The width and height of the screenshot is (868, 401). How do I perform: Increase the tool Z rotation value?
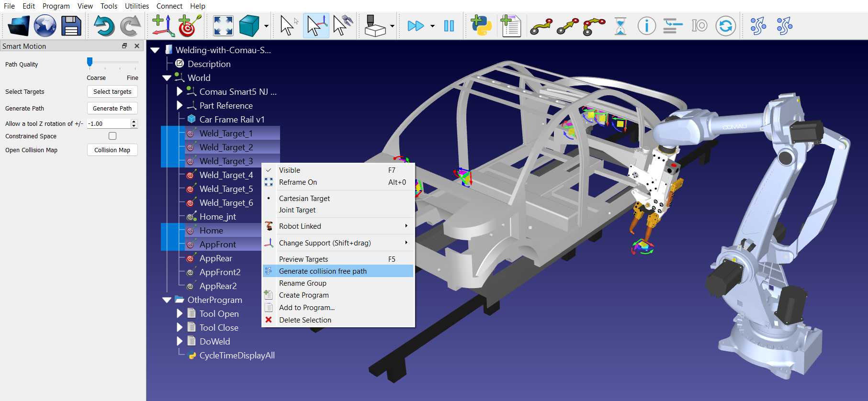pos(134,121)
